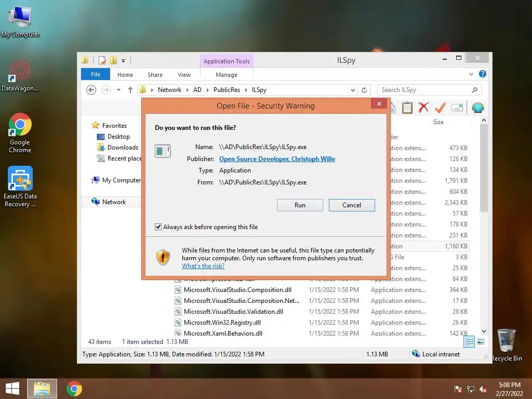
Task: Click the orange checkmark Properties toolbar icon
Action: [440, 108]
